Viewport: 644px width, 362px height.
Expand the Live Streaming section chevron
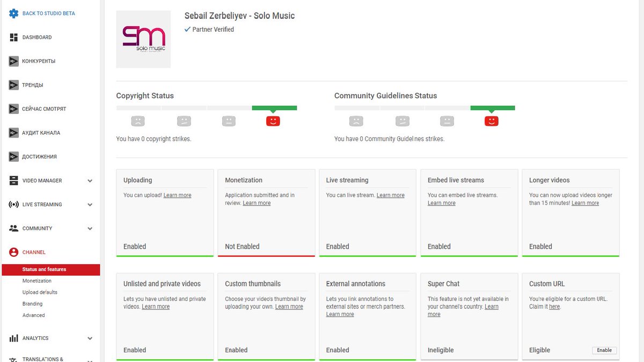pyautogui.click(x=90, y=205)
